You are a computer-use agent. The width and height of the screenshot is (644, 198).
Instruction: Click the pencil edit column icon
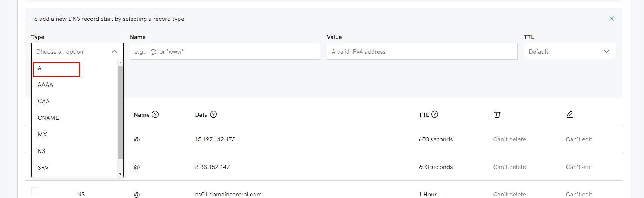pyautogui.click(x=569, y=114)
